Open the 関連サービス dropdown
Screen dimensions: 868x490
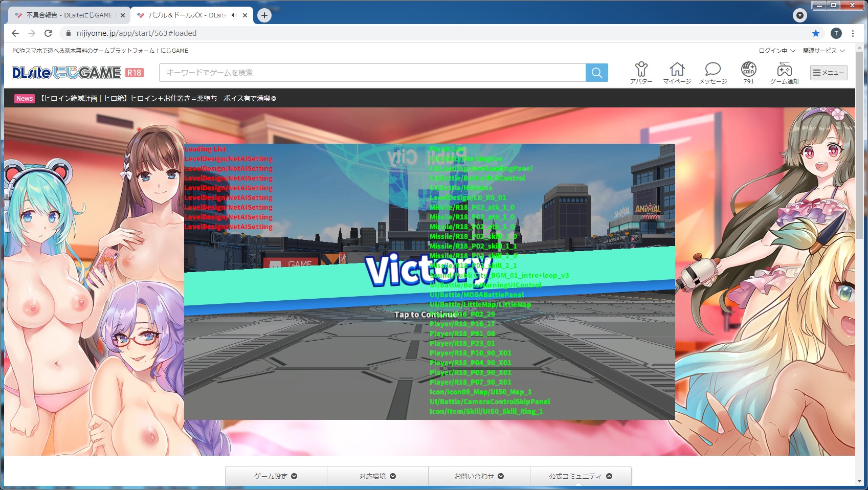click(824, 51)
